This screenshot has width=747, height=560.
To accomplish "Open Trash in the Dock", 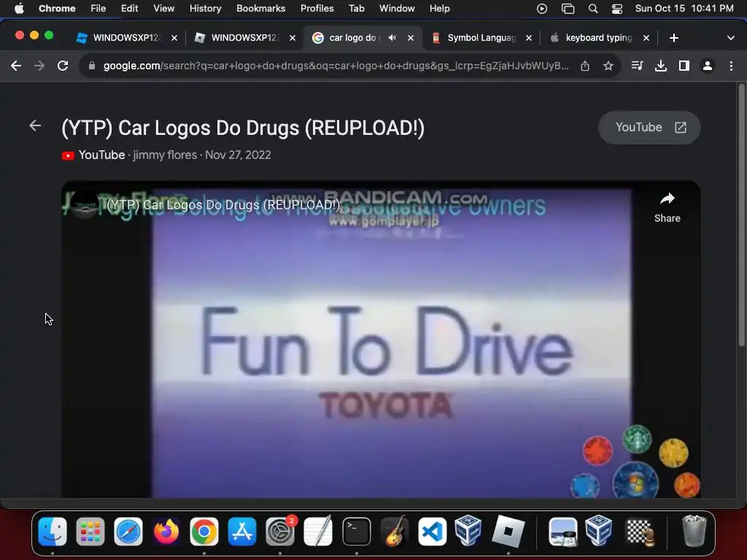I will coord(694,532).
